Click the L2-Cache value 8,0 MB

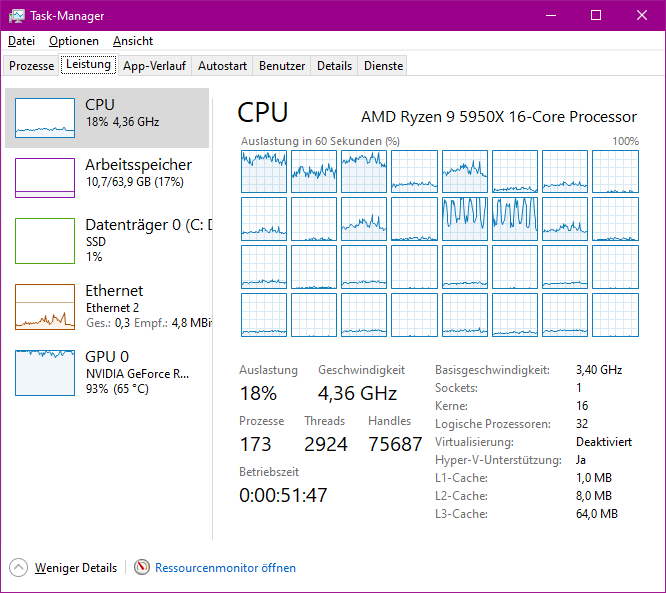pyautogui.click(x=594, y=496)
